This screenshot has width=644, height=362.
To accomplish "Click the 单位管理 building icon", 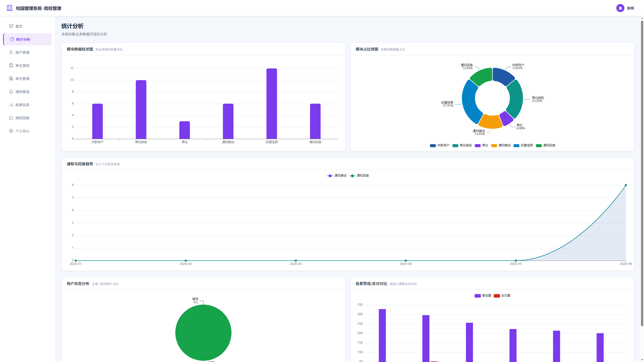I will click(11, 78).
